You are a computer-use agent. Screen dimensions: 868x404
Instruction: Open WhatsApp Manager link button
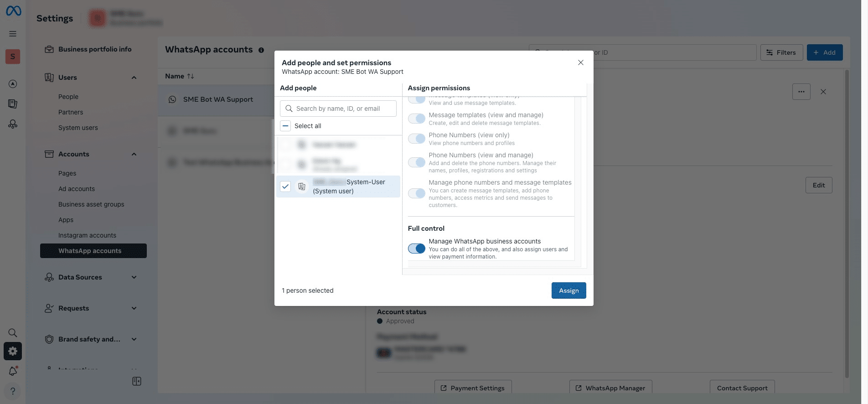point(610,387)
